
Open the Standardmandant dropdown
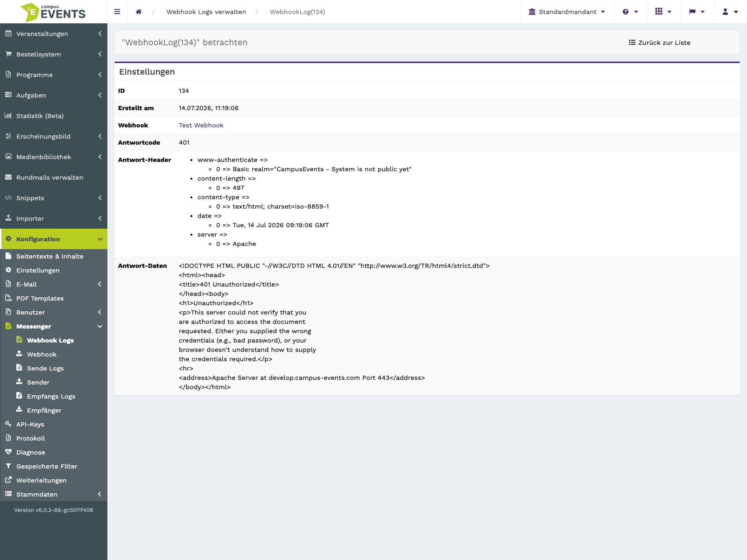click(x=567, y=12)
